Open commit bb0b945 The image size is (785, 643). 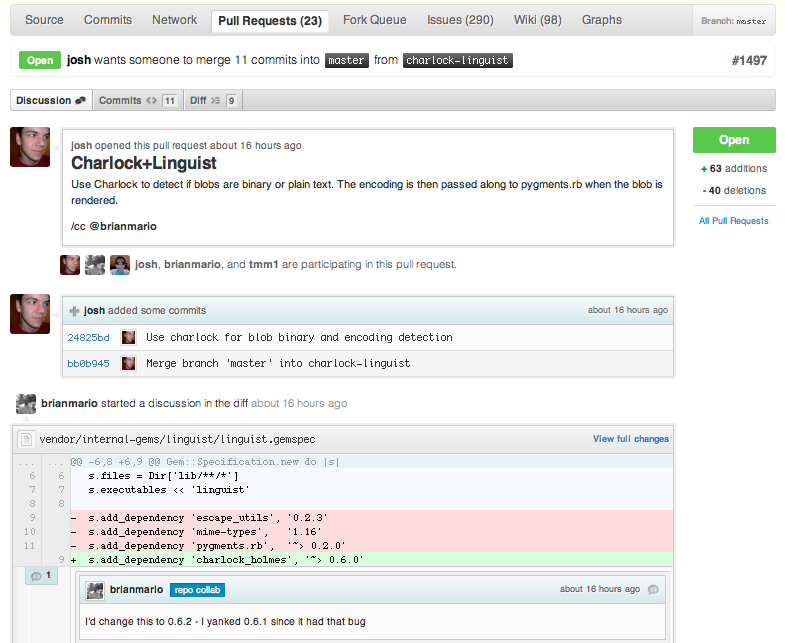pos(88,363)
